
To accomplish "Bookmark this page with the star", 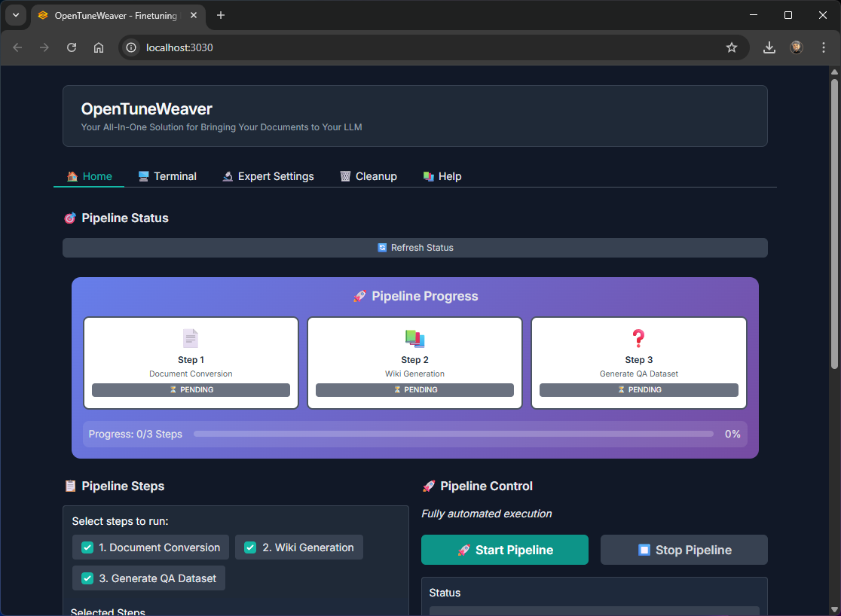I will (x=732, y=47).
